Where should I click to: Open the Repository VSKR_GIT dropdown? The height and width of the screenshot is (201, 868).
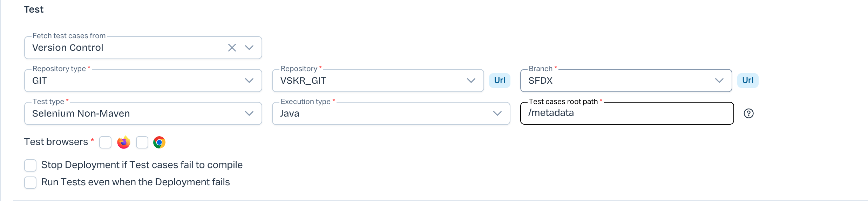coord(471,81)
